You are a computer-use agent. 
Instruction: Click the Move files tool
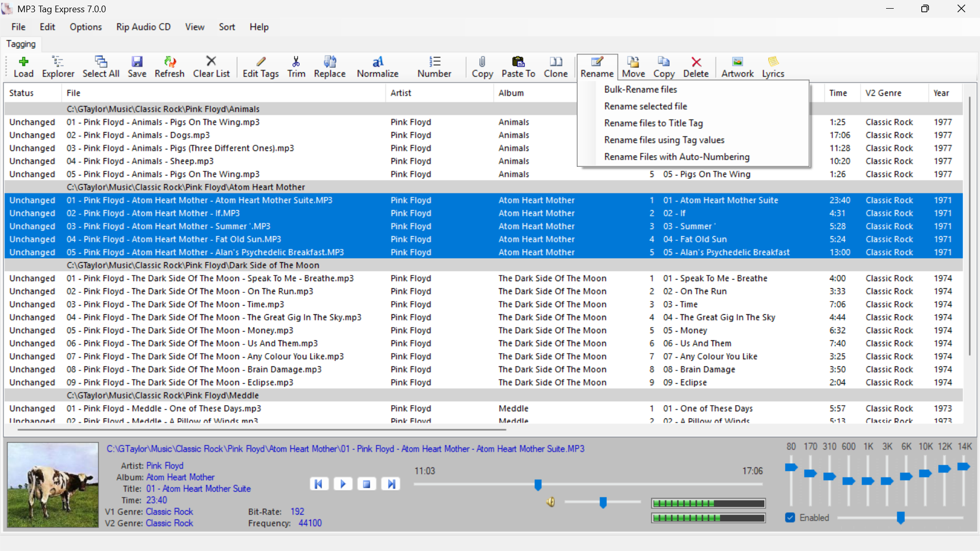coord(633,67)
